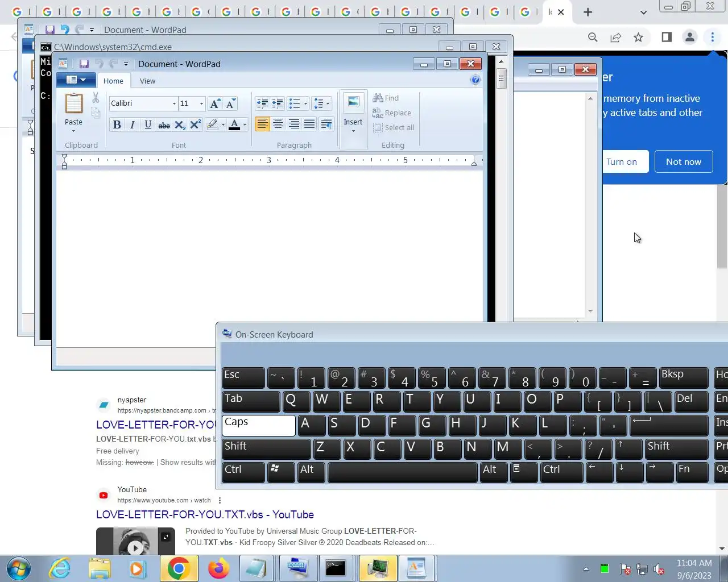Click the Superscript icon
The width and height of the screenshot is (728, 582).
point(196,124)
